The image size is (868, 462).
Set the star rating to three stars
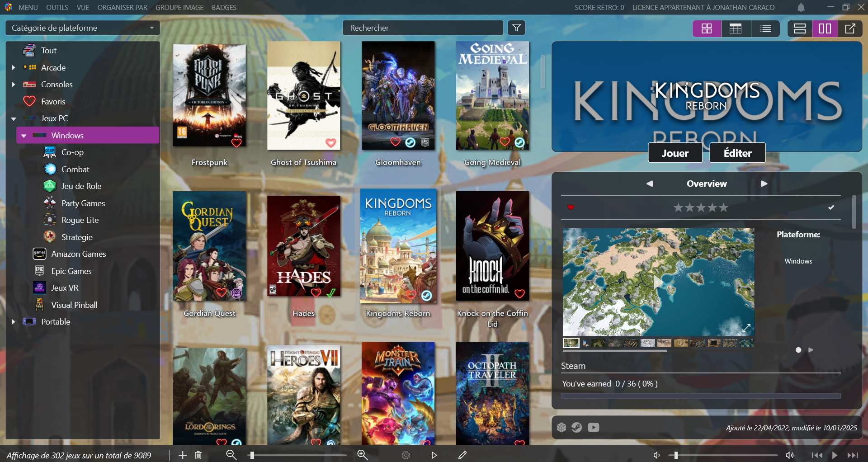(x=701, y=207)
